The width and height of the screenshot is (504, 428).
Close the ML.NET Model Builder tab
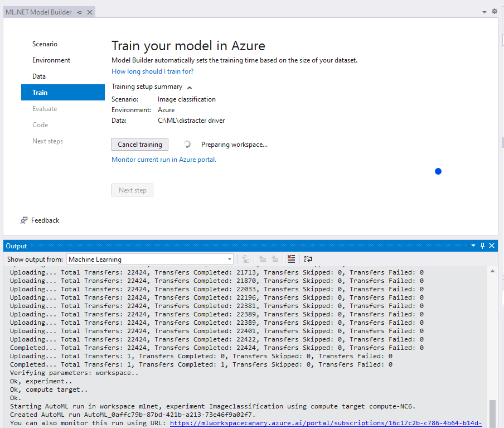click(89, 12)
